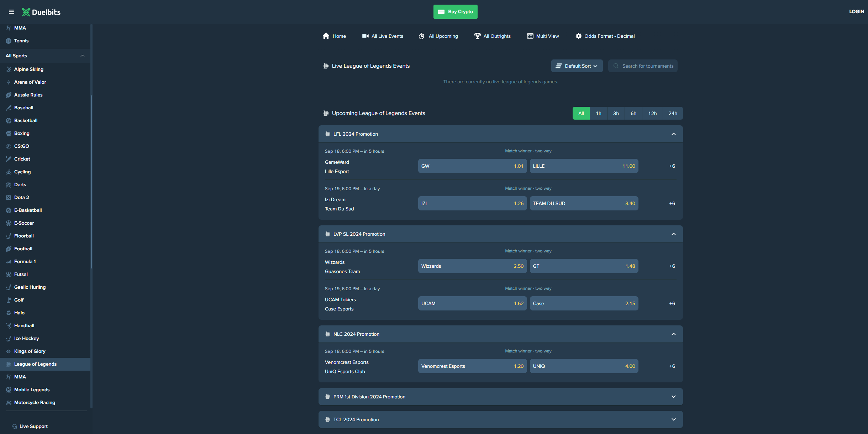
Task: Filter upcoming events to 6h
Action: 633,113
